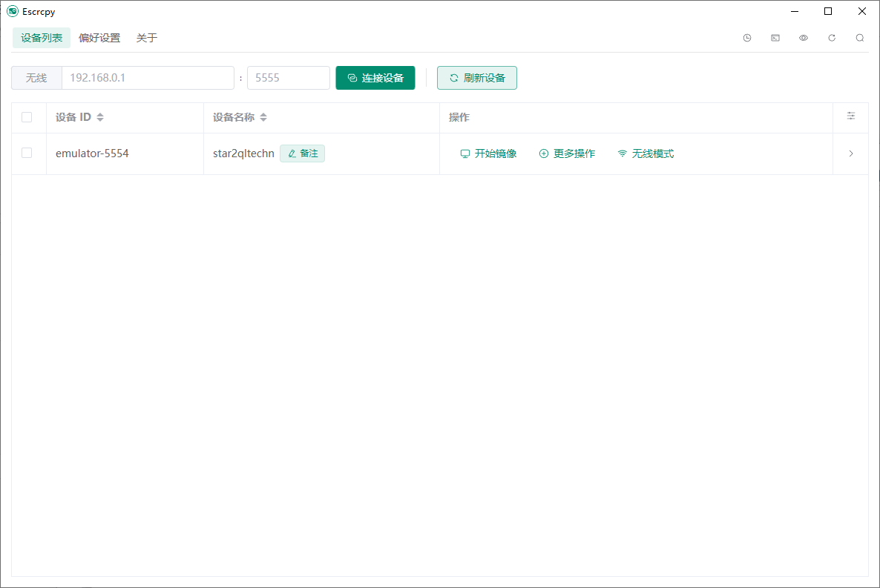Screen dimensions: 880x588
Task: Open the scheduled tasks clock icon
Action: click(x=747, y=38)
